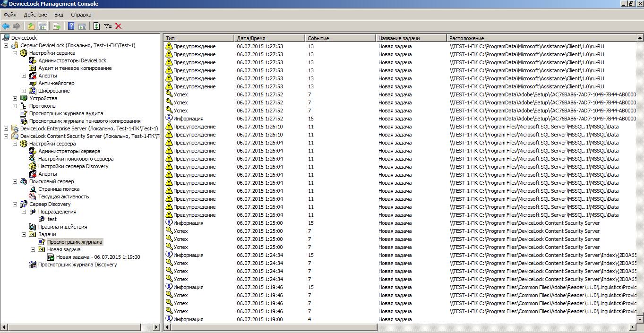Select Администраторы сервера tree item
Screen dimensions: 644x333
tap(69, 151)
